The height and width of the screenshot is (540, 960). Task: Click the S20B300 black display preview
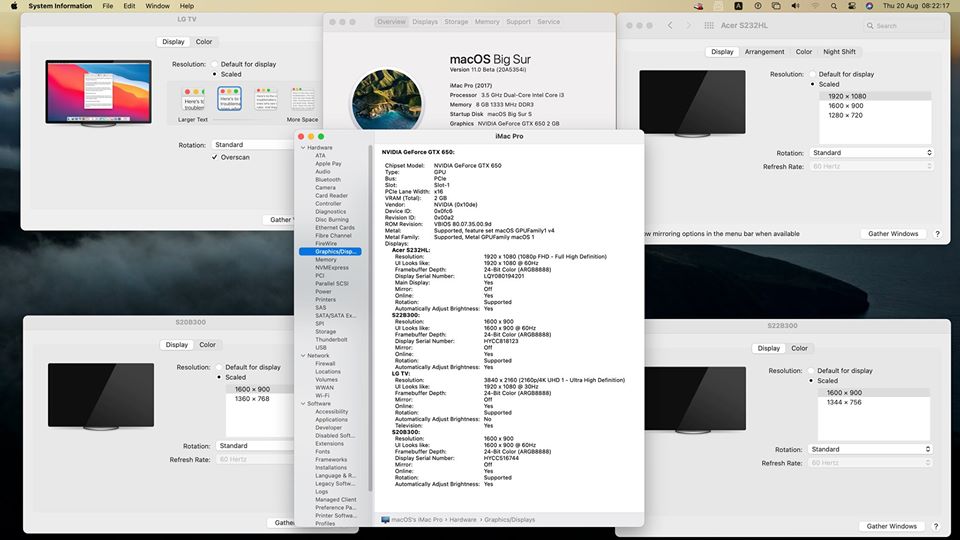click(x=101, y=395)
